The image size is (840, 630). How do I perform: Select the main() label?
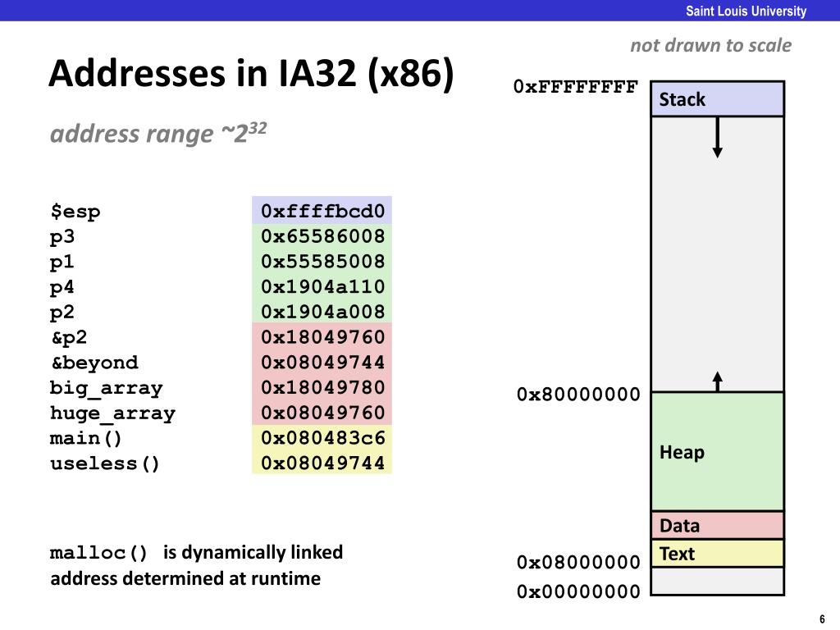click(x=85, y=438)
